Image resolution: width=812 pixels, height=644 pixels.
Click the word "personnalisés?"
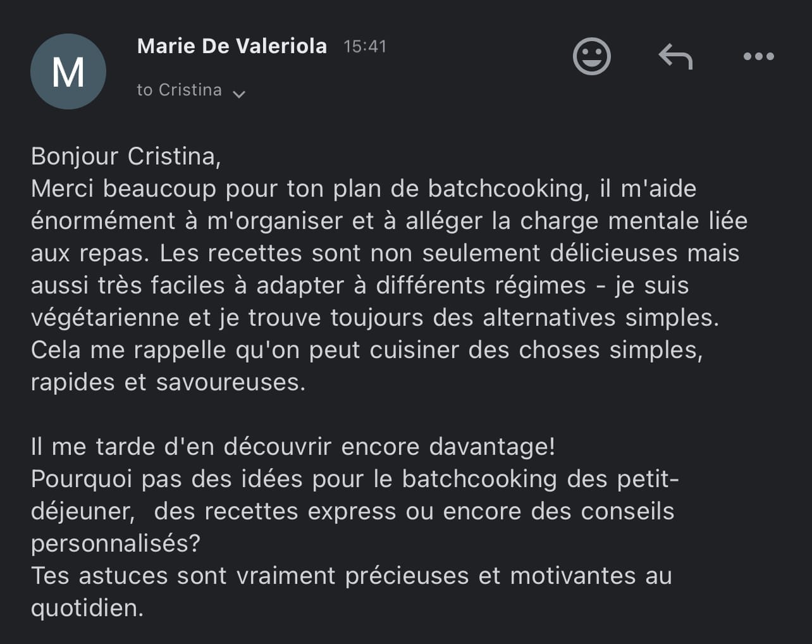point(115,544)
